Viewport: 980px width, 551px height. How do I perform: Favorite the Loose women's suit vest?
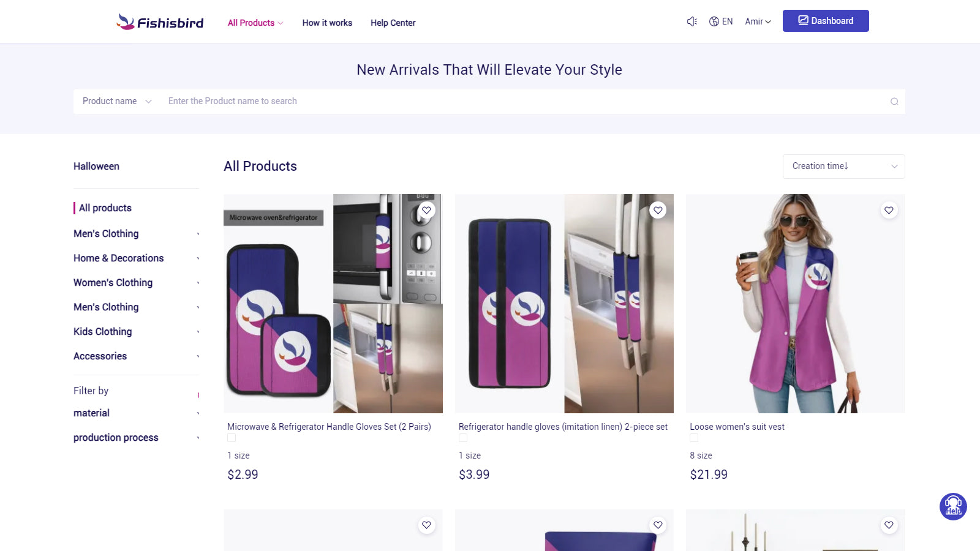click(889, 210)
